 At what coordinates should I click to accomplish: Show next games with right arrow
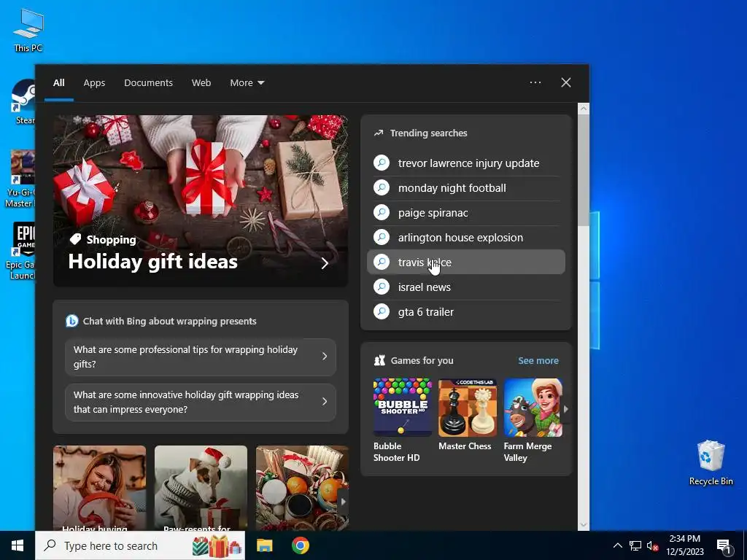[565, 408]
